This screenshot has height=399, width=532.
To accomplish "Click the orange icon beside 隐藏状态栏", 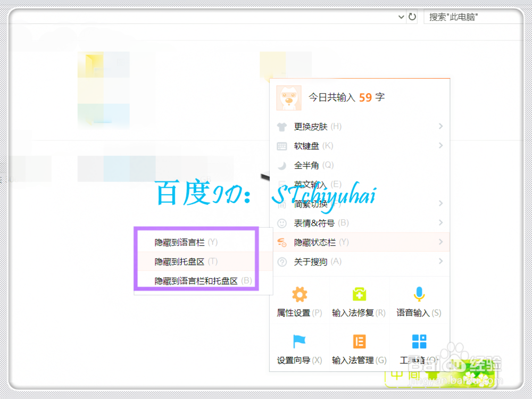I will (282, 242).
